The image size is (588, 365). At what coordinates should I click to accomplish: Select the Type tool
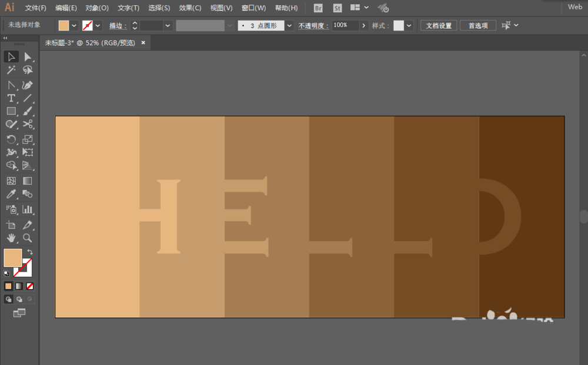(11, 98)
